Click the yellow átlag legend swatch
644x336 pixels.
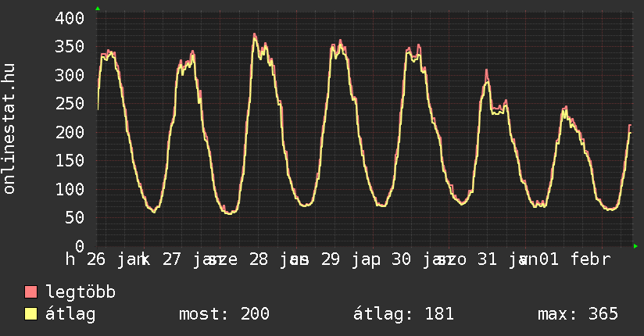coord(30,314)
